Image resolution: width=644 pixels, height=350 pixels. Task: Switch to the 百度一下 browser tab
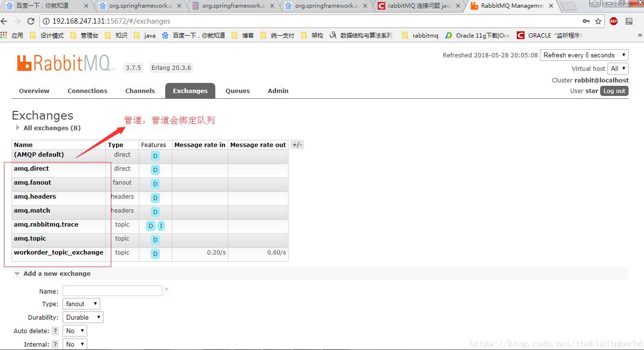46,6
